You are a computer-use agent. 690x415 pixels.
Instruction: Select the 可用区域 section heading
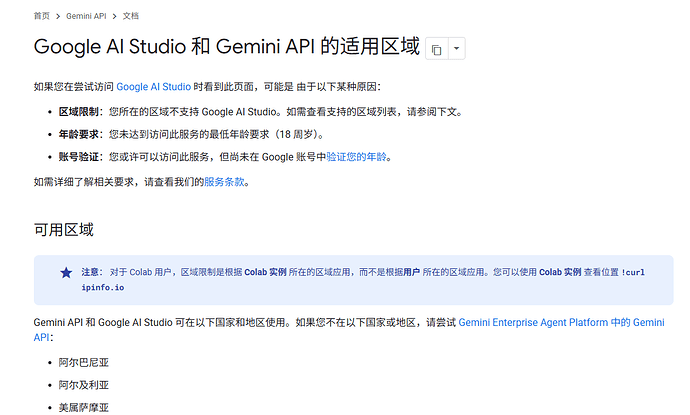[x=64, y=230]
